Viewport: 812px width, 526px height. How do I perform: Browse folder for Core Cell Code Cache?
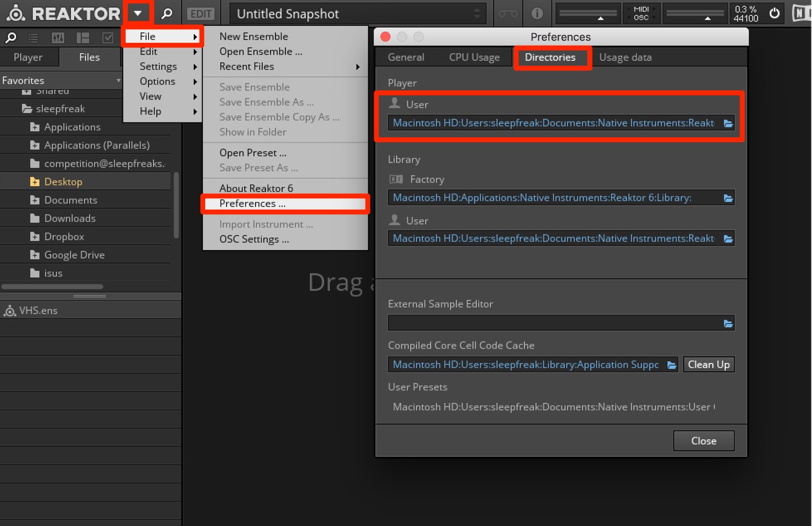click(x=672, y=365)
